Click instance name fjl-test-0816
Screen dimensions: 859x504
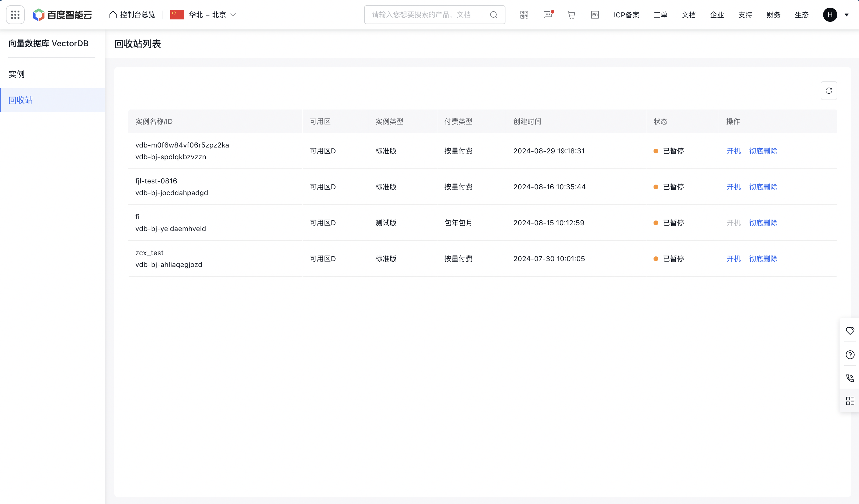coord(156,181)
